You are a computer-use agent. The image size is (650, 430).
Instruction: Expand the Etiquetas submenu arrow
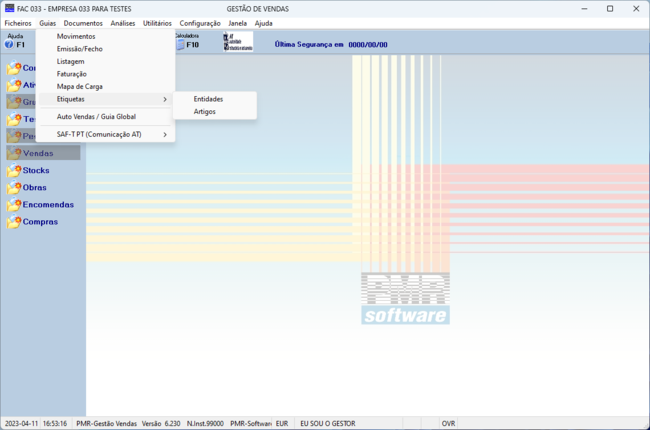[x=164, y=99]
